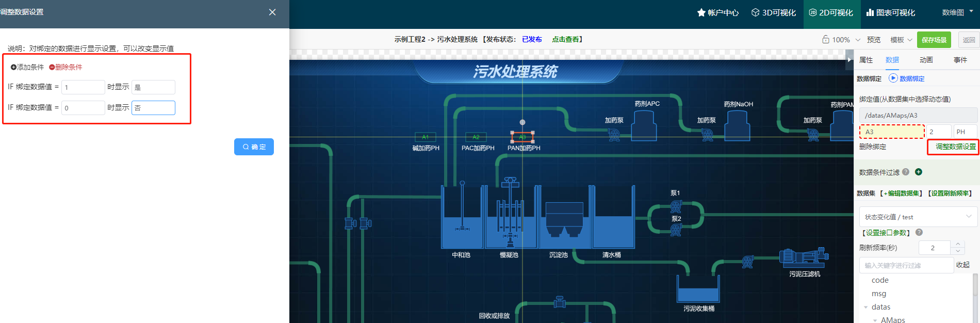Click the keyword filter input field
Viewport: 980px width, 323px height.
[x=906, y=265]
